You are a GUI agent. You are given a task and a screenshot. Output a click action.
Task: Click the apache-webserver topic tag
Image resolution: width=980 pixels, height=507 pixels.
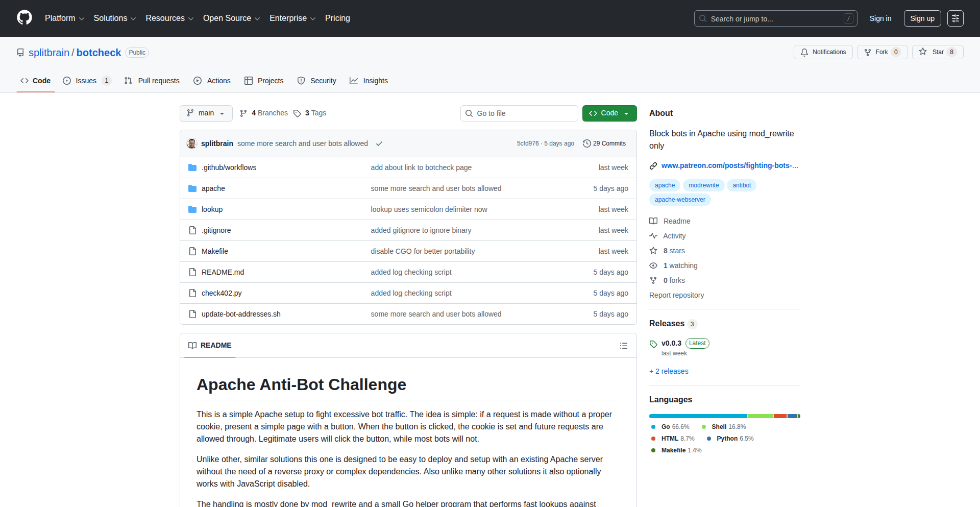(680, 200)
